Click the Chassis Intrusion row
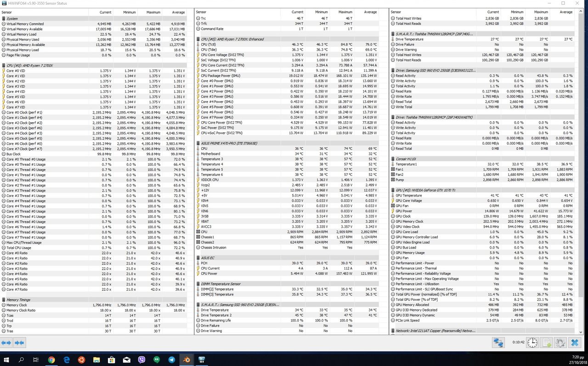588x366 pixels. (287, 248)
